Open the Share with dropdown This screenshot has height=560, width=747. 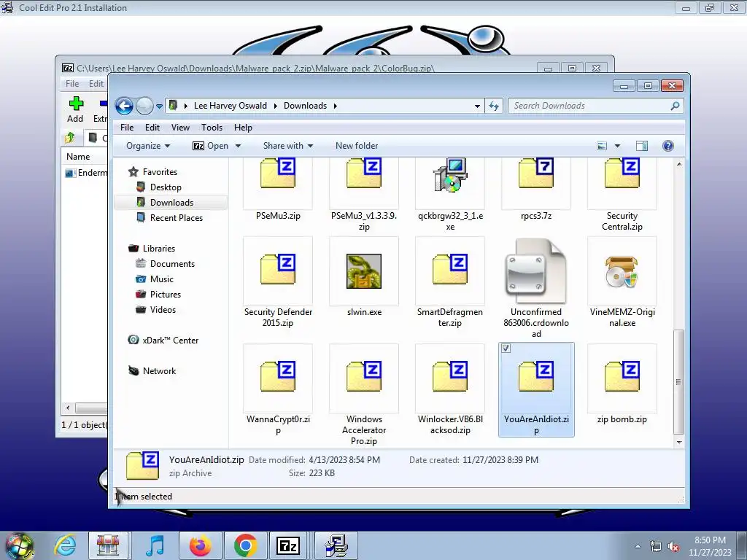tap(287, 146)
